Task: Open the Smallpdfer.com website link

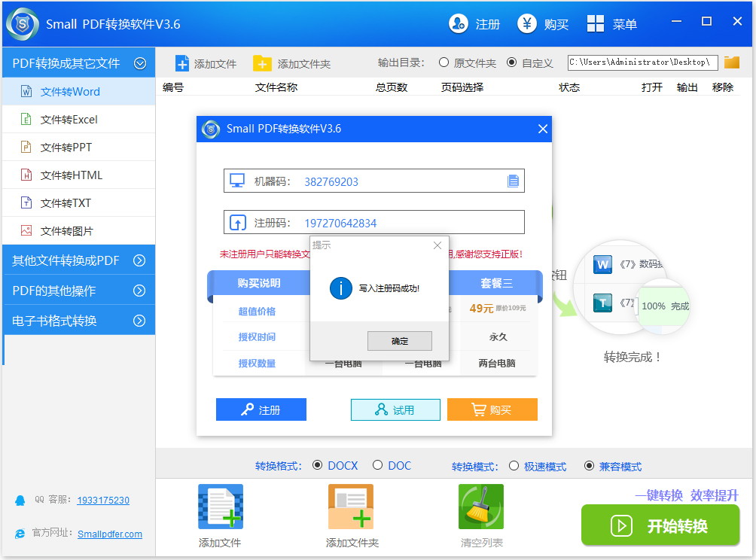Action: pos(109,534)
